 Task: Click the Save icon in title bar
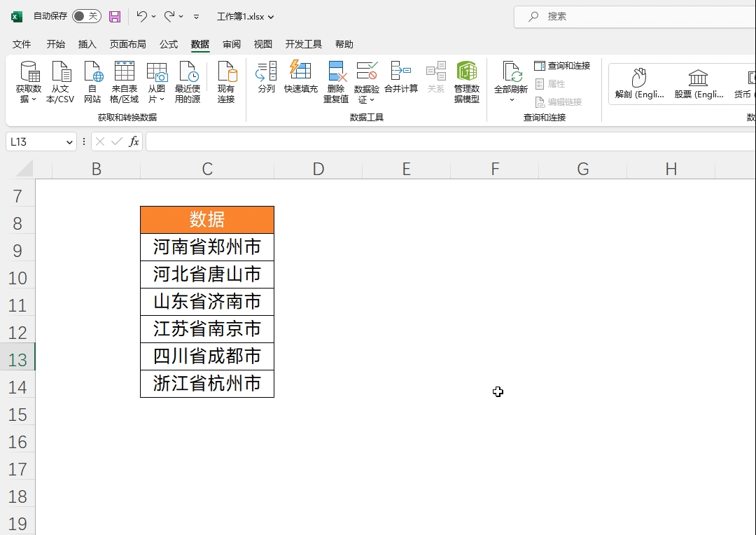115,17
